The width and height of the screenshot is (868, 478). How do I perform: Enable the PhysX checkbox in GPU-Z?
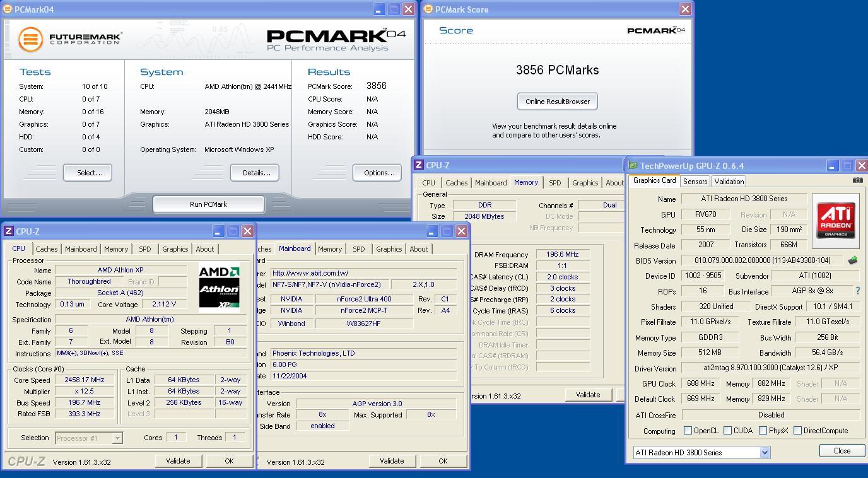[x=763, y=431]
